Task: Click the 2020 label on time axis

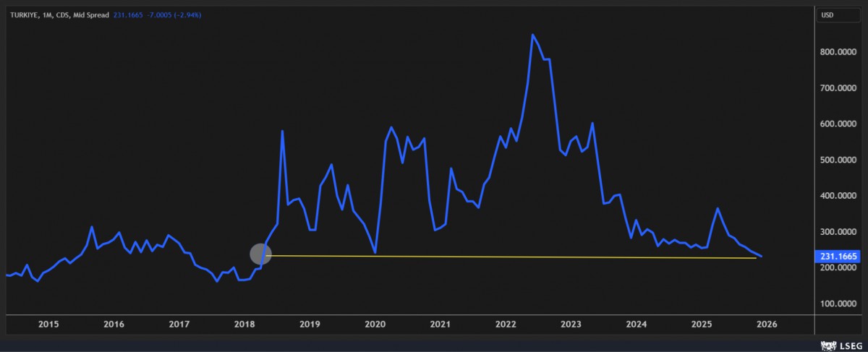Action: click(x=375, y=324)
